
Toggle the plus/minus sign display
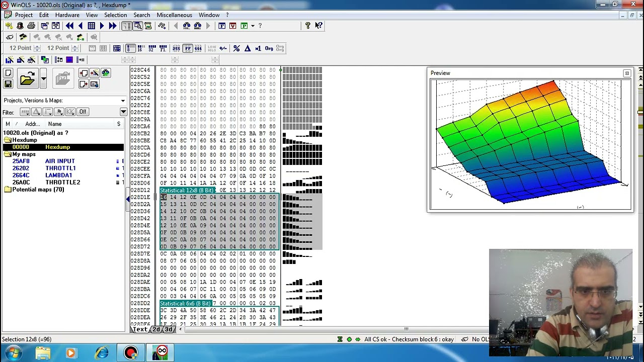(222, 48)
